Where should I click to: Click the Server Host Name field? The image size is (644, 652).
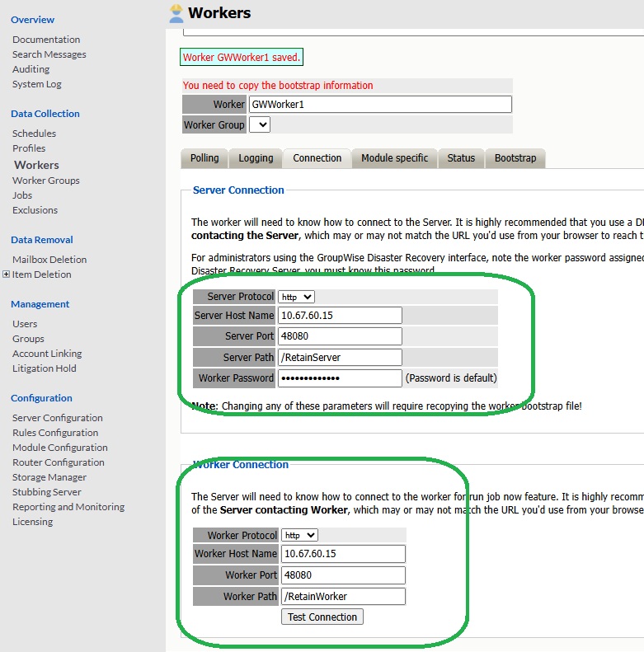[x=340, y=315]
